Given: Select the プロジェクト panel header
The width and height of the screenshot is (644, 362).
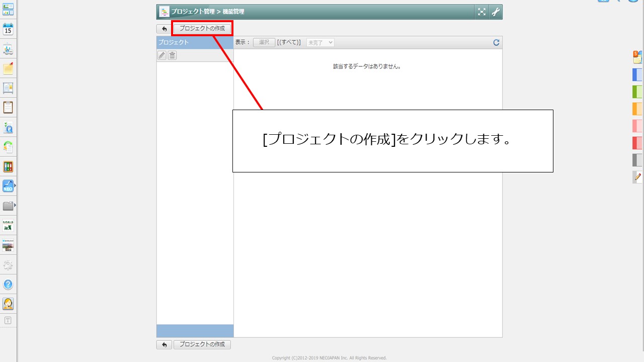Looking at the screenshot, I should point(195,43).
